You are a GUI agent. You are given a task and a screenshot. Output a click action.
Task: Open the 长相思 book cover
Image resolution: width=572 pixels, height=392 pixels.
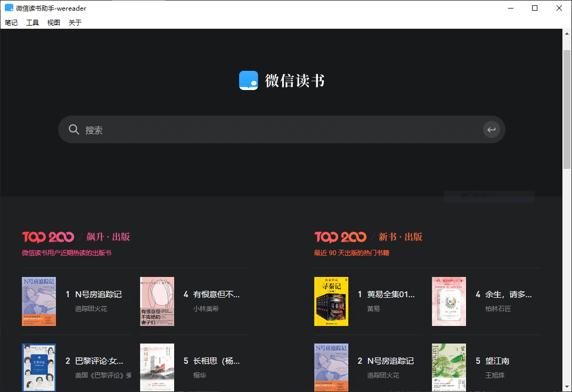(157, 367)
